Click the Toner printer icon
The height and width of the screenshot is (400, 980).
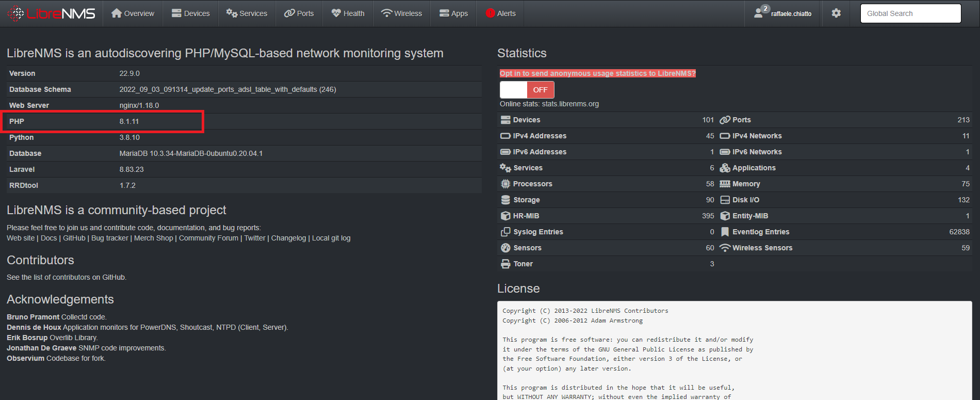tap(505, 264)
